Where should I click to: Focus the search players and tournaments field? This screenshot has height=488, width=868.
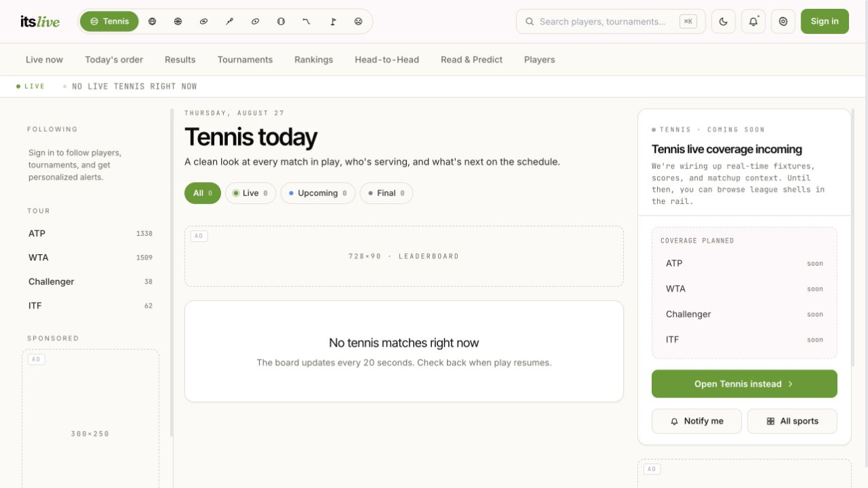(x=611, y=21)
